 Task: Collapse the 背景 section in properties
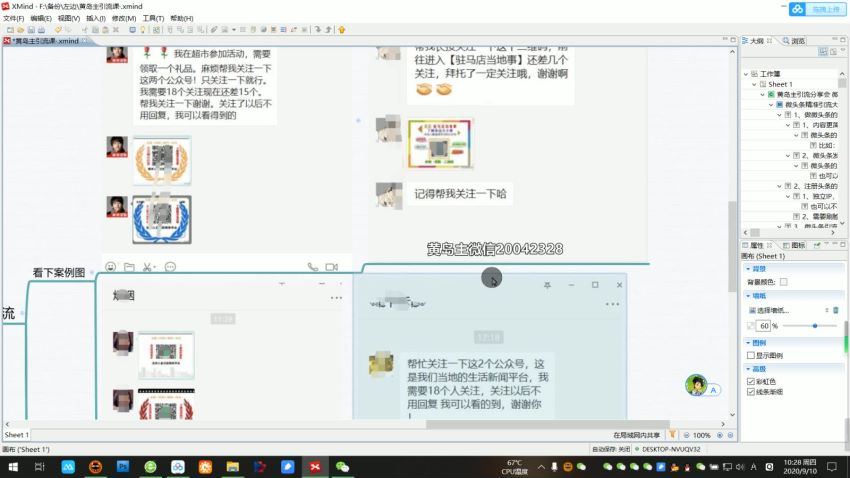coord(749,269)
